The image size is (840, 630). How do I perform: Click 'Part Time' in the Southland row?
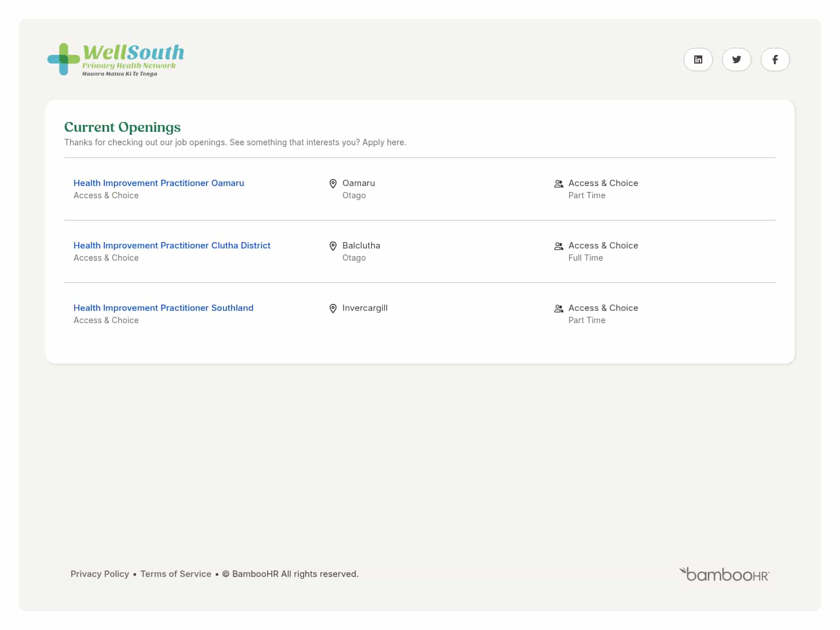(587, 320)
